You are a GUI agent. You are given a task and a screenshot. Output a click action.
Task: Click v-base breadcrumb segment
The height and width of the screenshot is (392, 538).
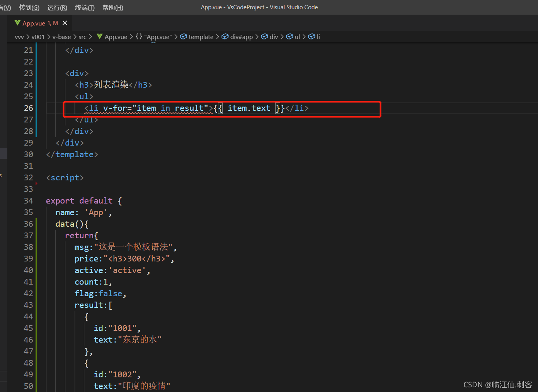click(61, 37)
